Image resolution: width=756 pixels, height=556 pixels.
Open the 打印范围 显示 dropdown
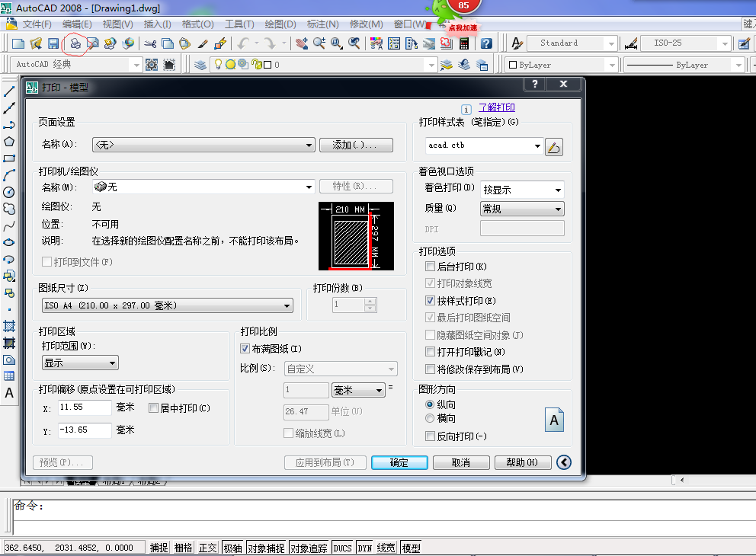80,363
